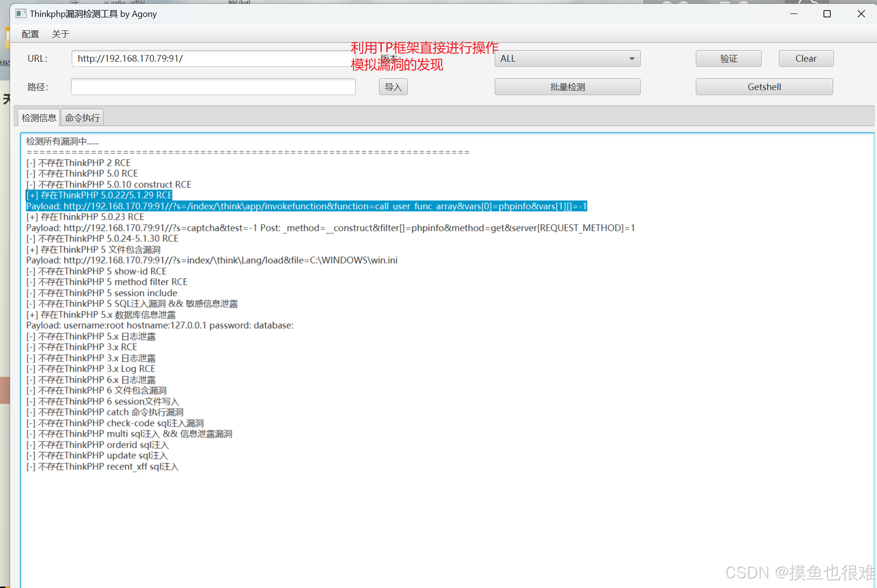
Task: Close the Thinkphp tool window
Action: [861, 14]
